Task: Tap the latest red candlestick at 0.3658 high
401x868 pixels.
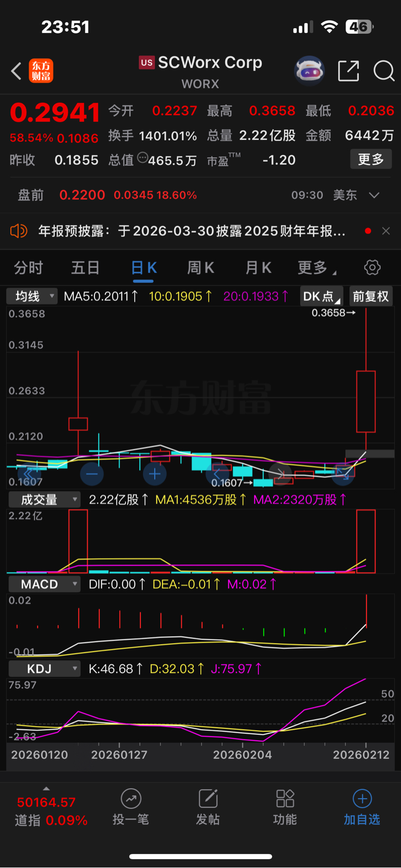Action: [366, 401]
